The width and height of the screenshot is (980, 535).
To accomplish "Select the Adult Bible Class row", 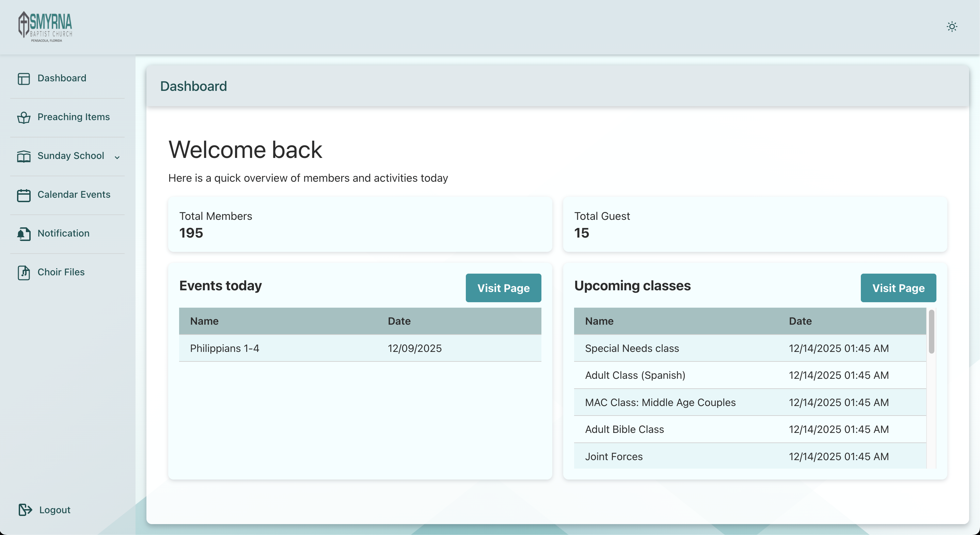I will 750,429.
